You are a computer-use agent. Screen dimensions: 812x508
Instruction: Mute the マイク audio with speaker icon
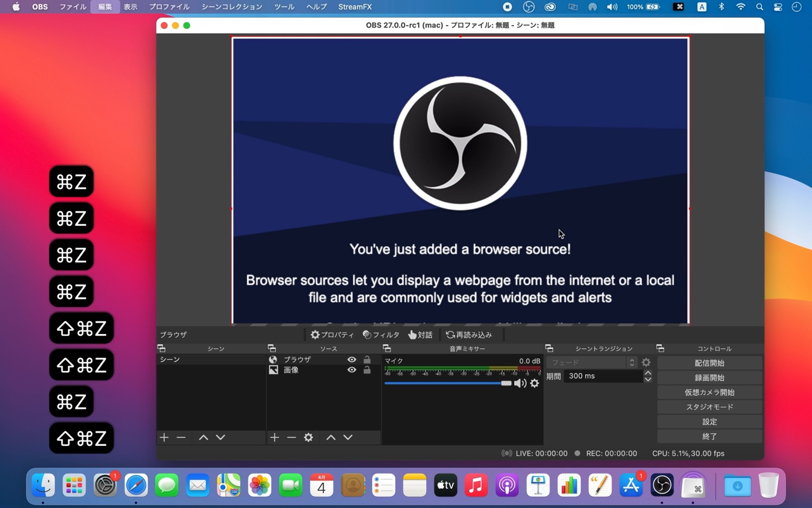(520, 383)
